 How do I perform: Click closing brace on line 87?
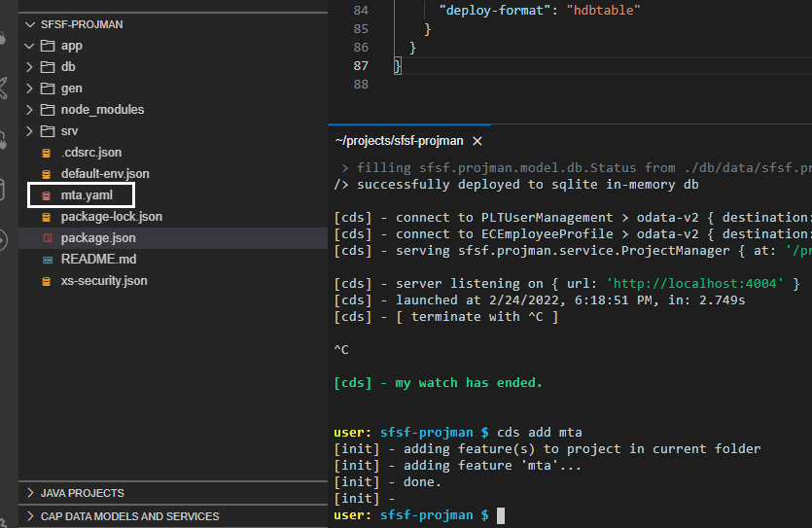(x=398, y=66)
